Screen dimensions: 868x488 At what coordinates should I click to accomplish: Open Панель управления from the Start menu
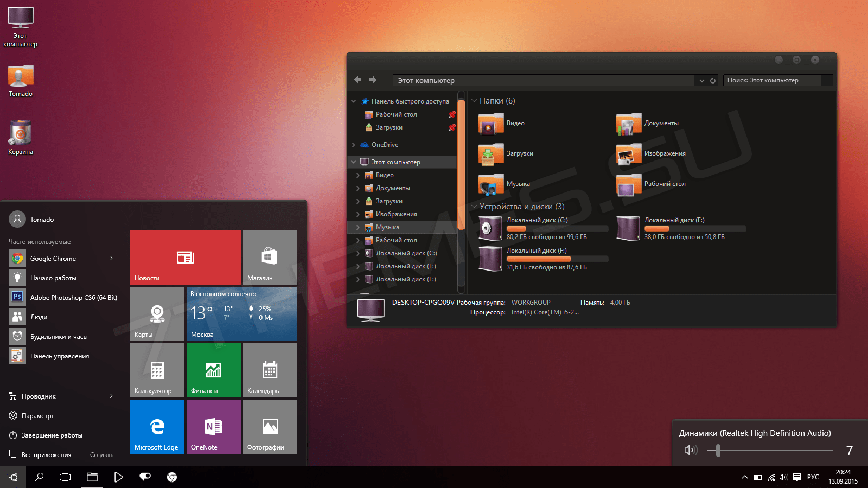61,356
